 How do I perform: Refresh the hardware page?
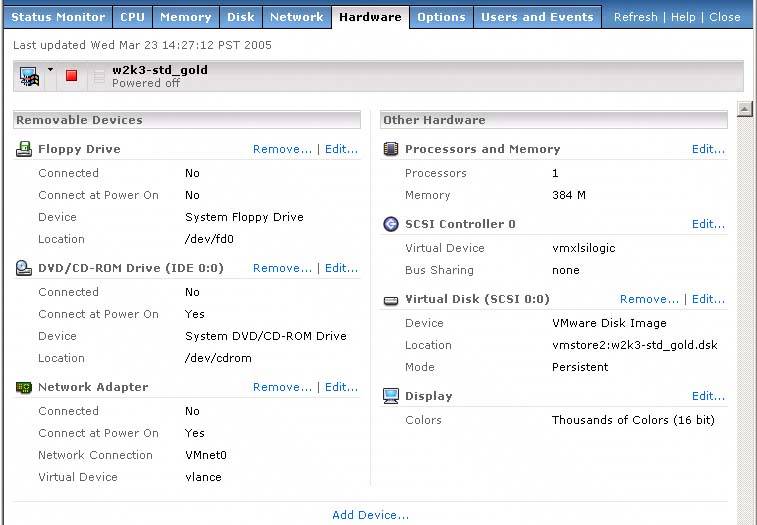coord(636,17)
